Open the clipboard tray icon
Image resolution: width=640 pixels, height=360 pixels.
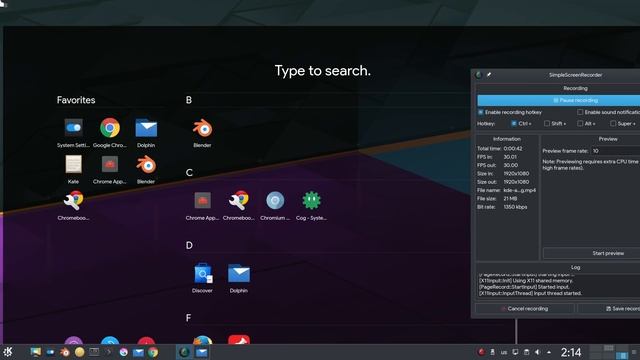pos(527,352)
